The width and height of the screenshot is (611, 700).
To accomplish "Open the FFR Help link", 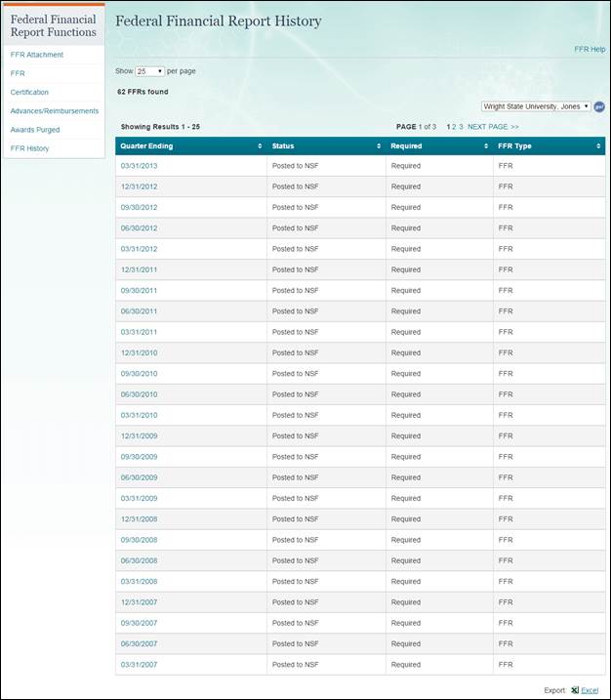I will pyautogui.click(x=590, y=49).
